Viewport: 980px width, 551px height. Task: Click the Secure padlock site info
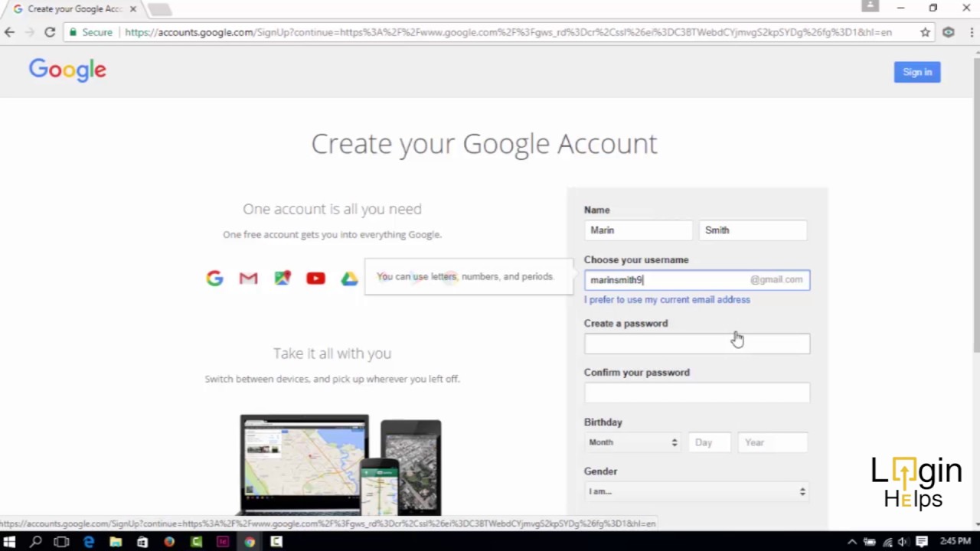point(90,32)
